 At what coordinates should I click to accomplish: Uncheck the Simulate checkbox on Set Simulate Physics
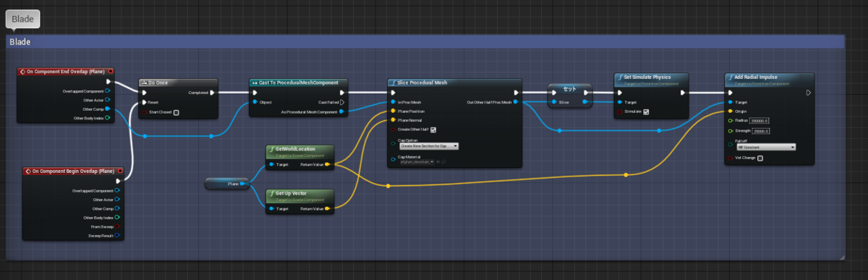(646, 111)
